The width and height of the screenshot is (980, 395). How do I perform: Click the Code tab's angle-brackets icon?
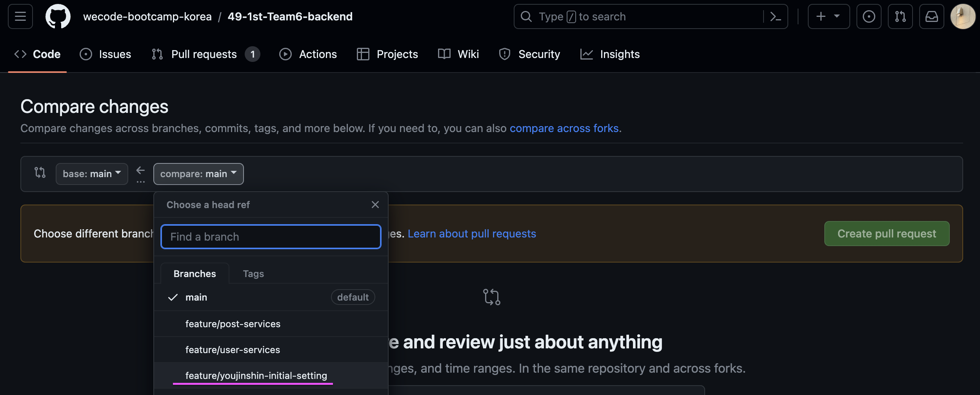pyautogui.click(x=20, y=54)
